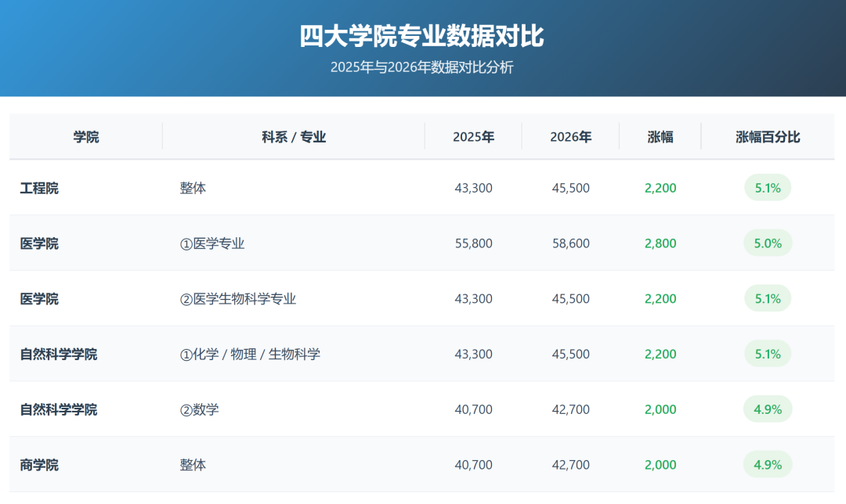Image resolution: width=846 pixels, height=504 pixels.
Task: Click the "涨幅百分比" column header
Action: (768, 137)
